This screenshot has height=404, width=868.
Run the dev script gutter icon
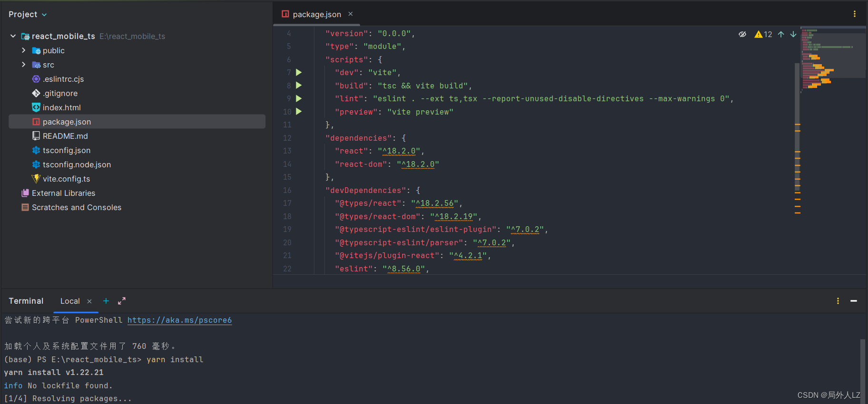(x=299, y=72)
